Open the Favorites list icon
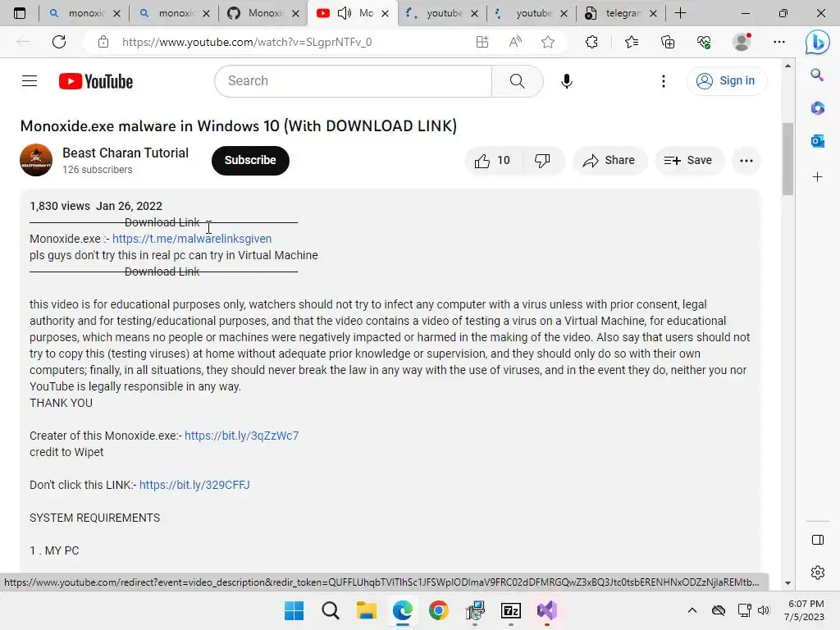This screenshot has height=630, width=840. coord(632,42)
